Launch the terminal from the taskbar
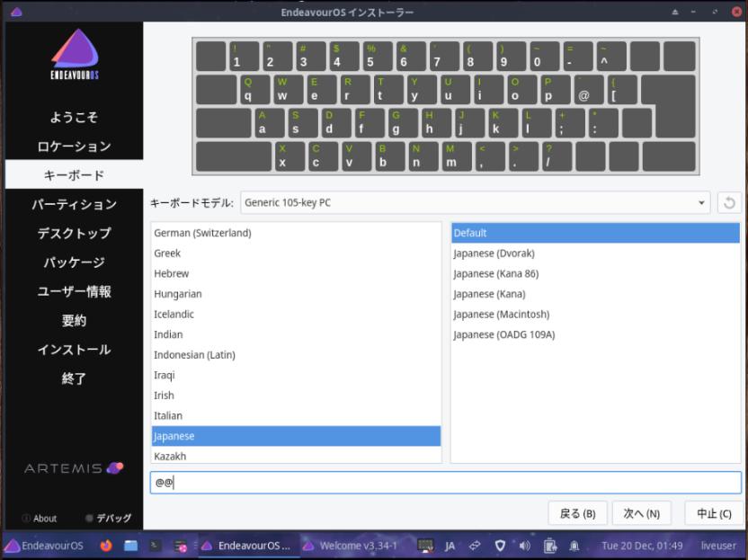 point(155,546)
